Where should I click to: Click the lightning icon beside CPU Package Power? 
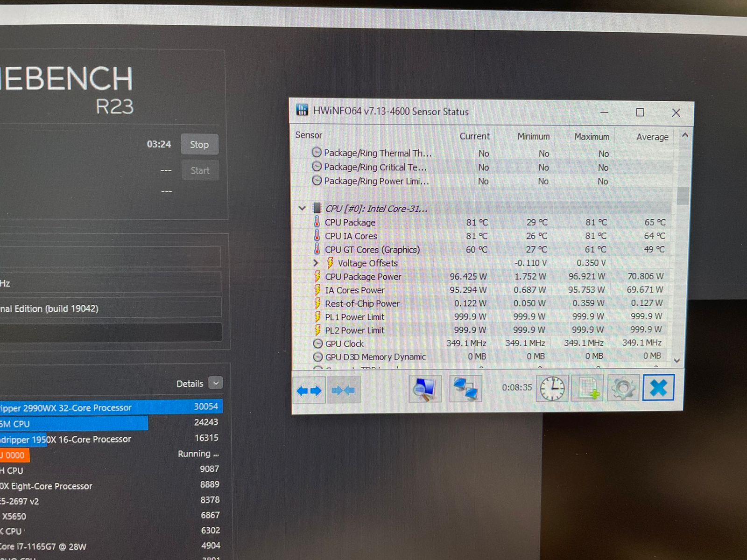pyautogui.click(x=317, y=276)
